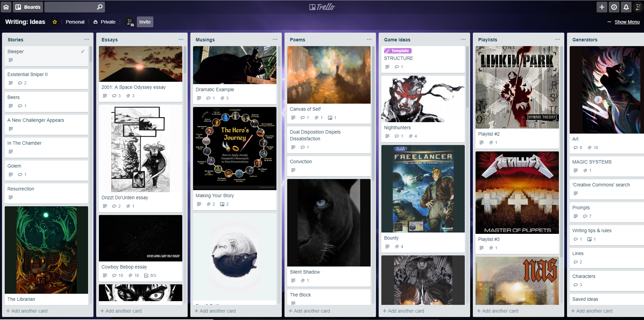This screenshot has width=644, height=320.
Task: Toggle the star for Writing: Ideas board
Action: pyautogui.click(x=55, y=22)
